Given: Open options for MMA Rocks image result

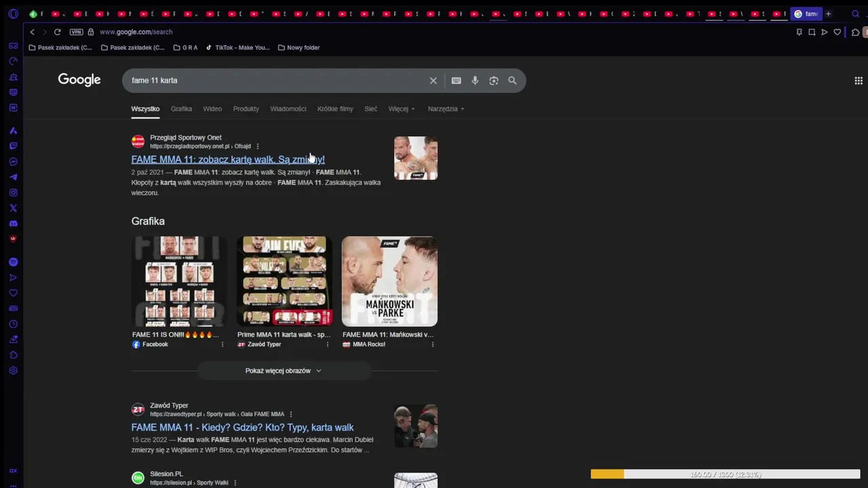Looking at the screenshot, I should (x=433, y=344).
